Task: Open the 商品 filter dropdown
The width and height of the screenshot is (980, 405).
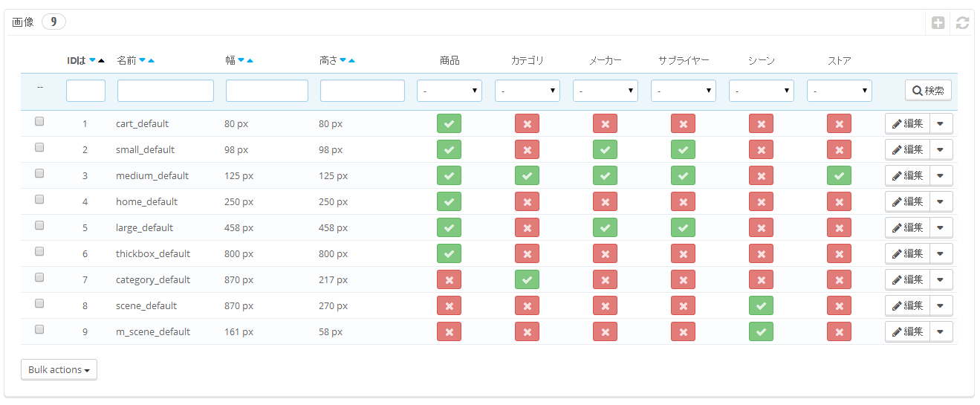Action: tap(449, 91)
